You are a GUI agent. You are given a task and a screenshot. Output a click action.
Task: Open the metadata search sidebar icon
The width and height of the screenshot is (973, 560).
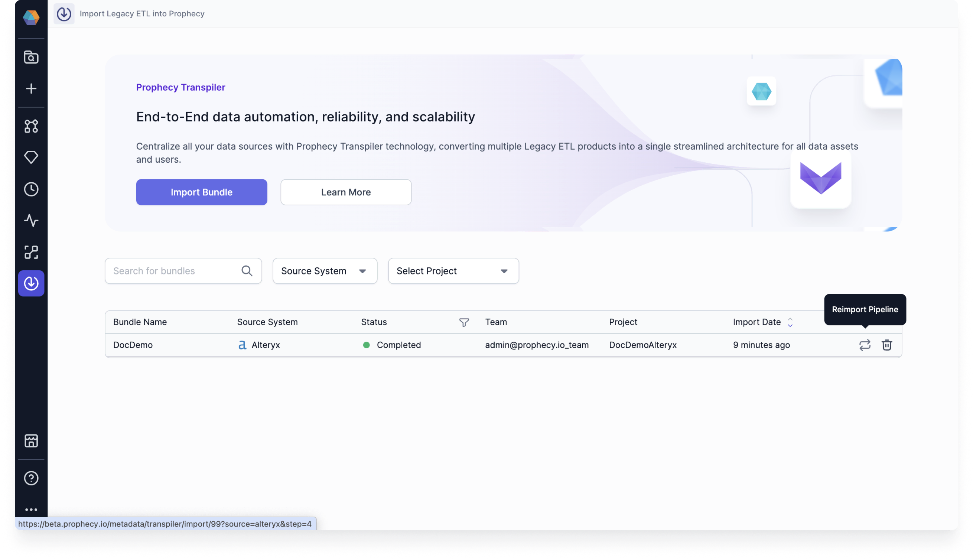(31, 57)
